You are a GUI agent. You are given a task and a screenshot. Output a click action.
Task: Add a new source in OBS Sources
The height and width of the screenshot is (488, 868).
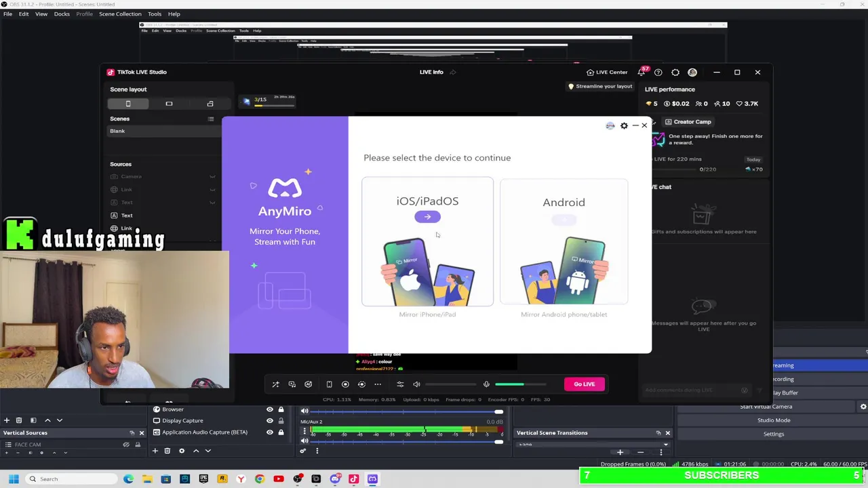155,451
